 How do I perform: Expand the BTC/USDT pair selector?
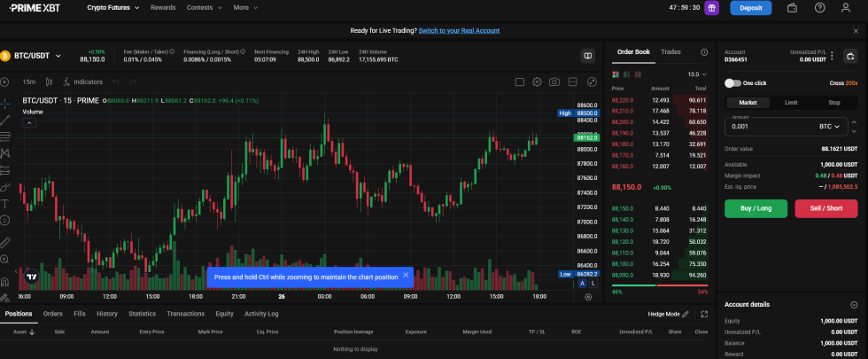58,56
